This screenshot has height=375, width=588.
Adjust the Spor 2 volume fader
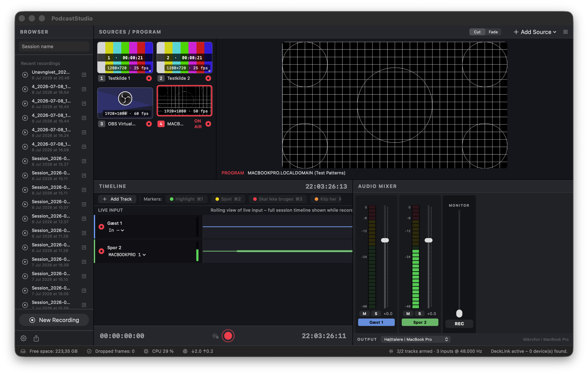tap(428, 240)
